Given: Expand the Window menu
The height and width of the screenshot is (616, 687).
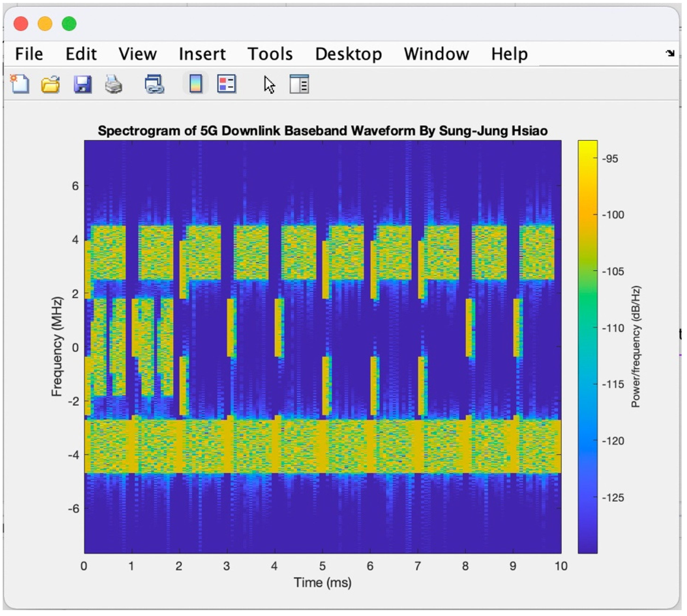Looking at the screenshot, I should 436,54.
